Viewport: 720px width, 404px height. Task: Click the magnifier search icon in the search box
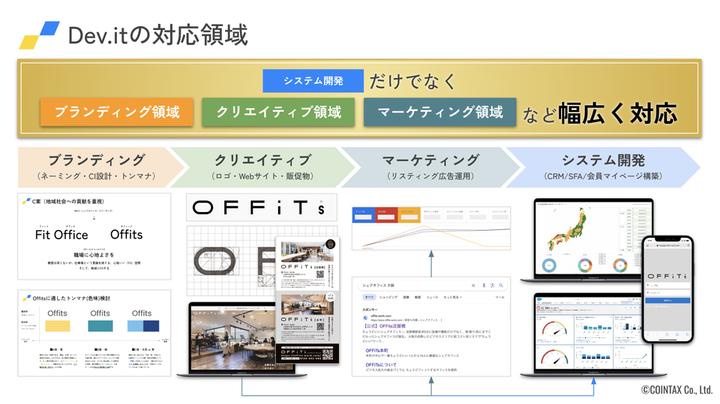501,285
